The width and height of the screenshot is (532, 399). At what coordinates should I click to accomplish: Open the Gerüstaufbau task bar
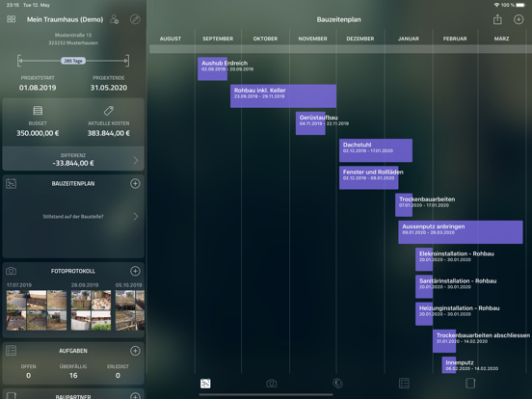coord(310,123)
